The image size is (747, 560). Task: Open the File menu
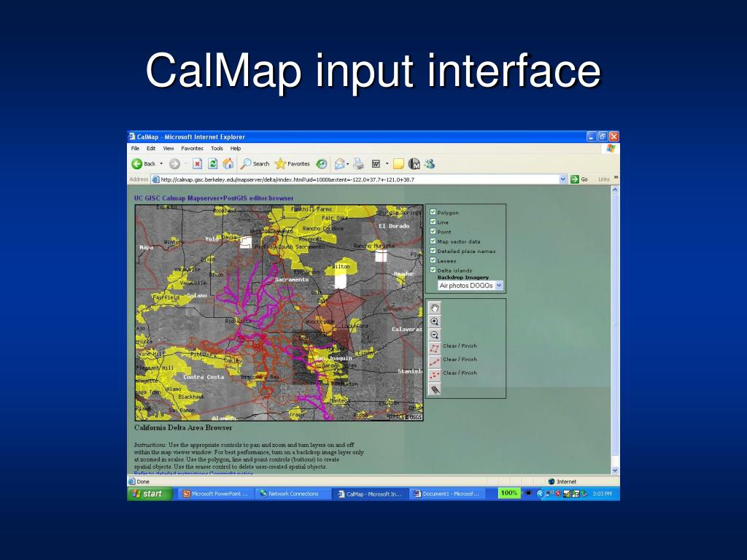pyautogui.click(x=135, y=149)
